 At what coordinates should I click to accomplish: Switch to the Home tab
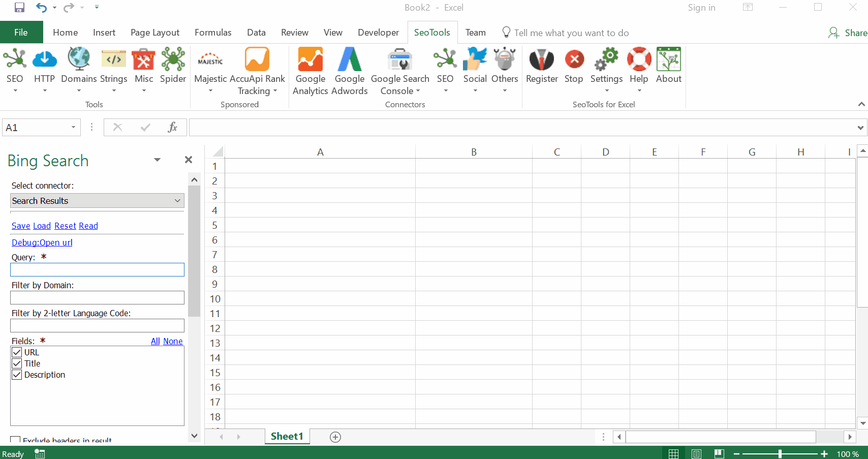[x=66, y=33]
